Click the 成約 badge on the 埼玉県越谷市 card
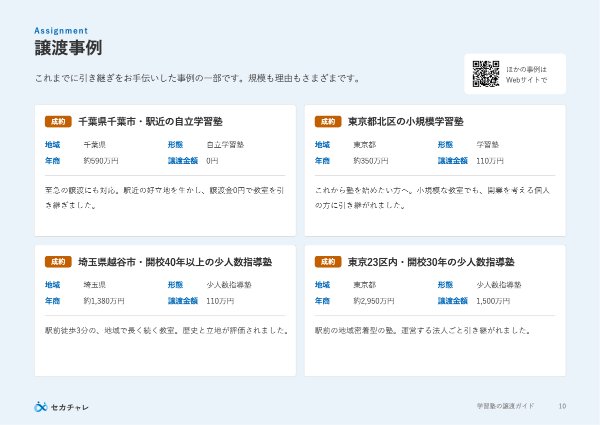The image size is (600, 425). 58,262
